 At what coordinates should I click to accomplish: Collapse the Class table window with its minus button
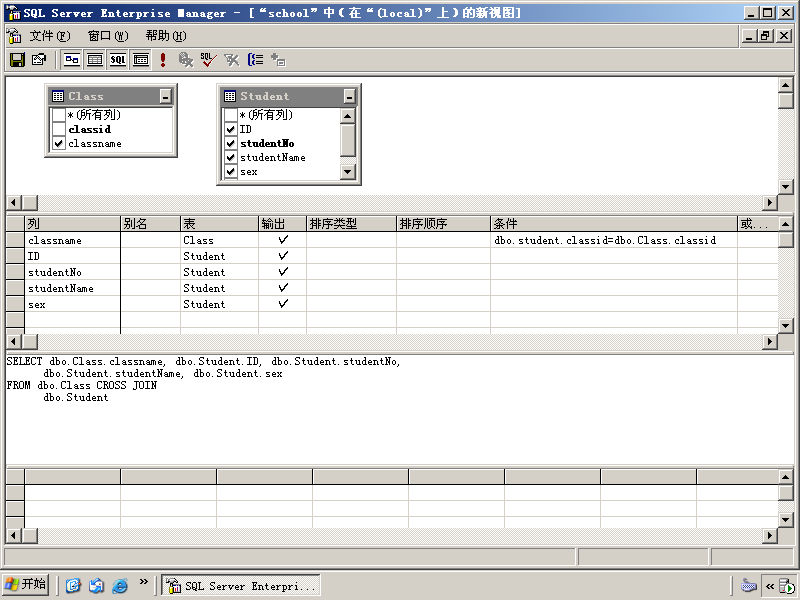tap(165, 96)
